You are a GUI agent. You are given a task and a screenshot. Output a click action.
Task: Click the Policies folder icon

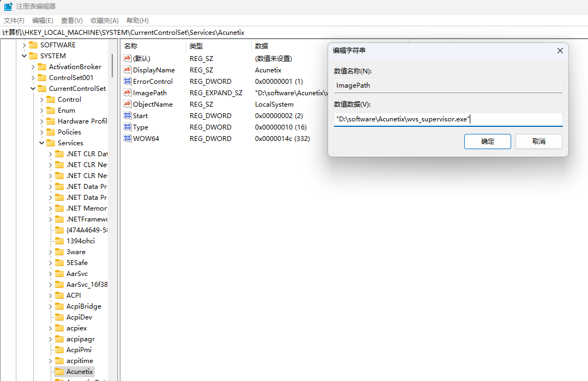(x=51, y=132)
